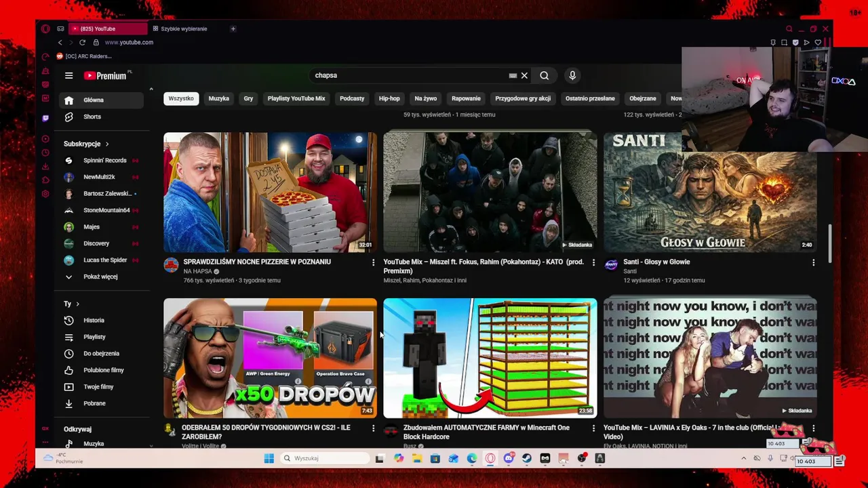Viewport: 868px width, 488px height.
Task: Click the YouTube Premium logo
Action: tap(106, 76)
